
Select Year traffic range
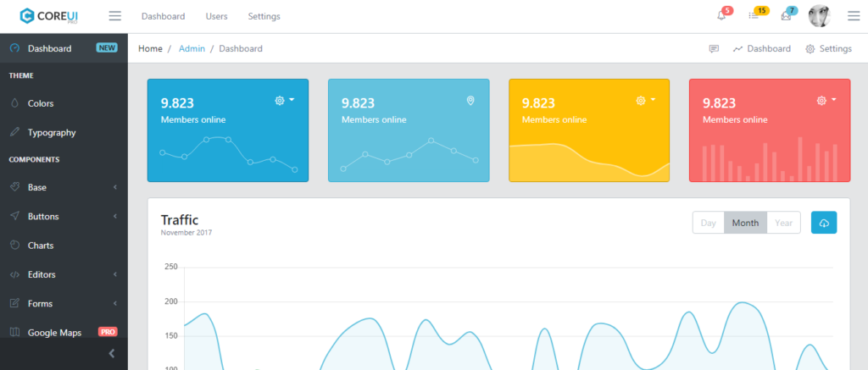(x=783, y=223)
